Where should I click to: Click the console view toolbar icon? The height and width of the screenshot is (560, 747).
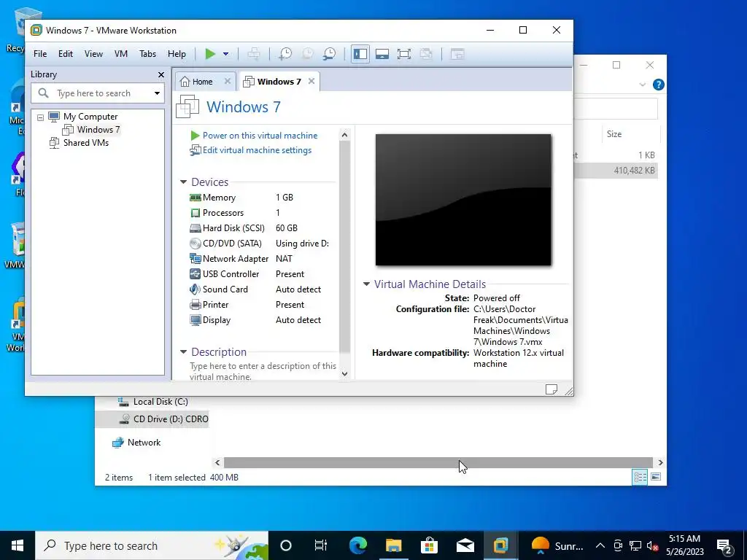coord(457,54)
